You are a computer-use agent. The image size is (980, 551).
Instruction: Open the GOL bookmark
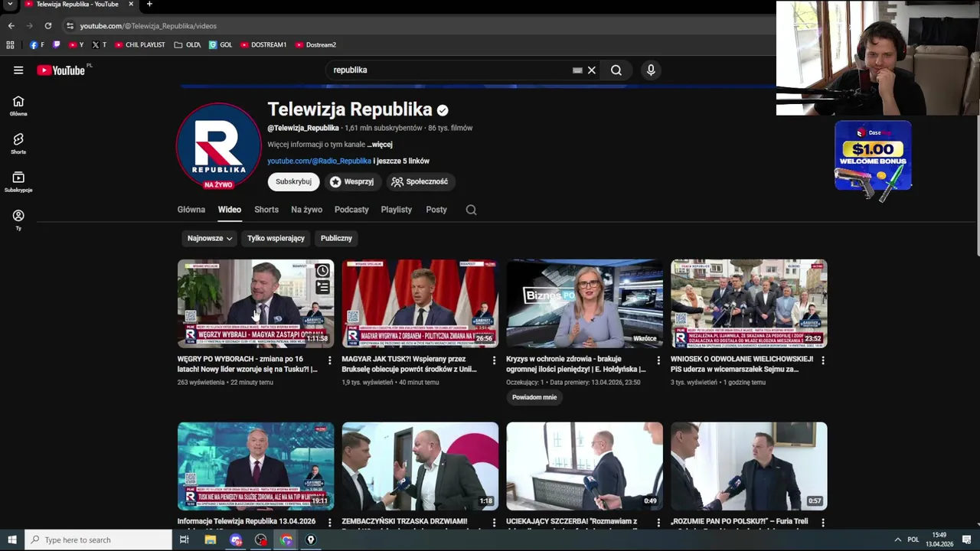pos(220,45)
